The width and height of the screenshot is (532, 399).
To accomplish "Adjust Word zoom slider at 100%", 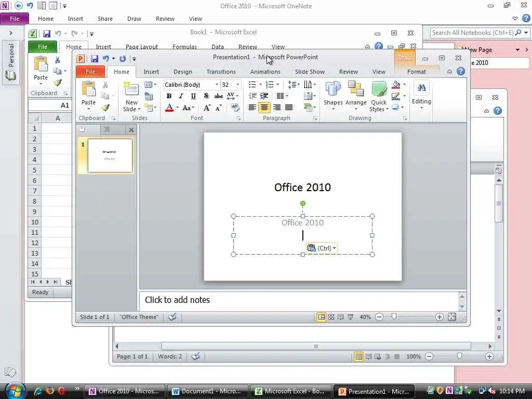I will tap(459, 356).
